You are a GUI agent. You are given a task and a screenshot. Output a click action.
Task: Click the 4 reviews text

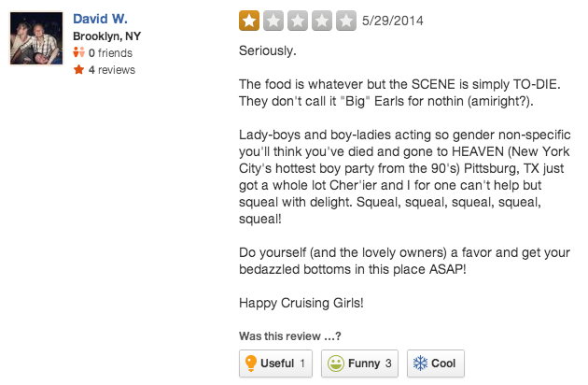pyautogui.click(x=112, y=70)
